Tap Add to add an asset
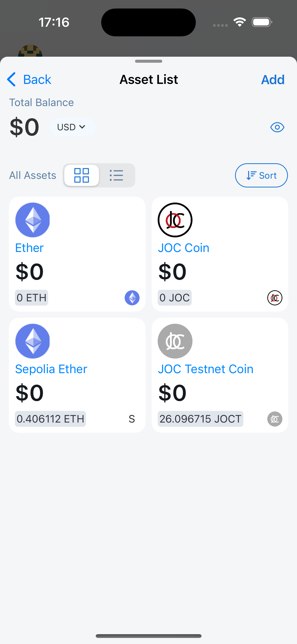The height and width of the screenshot is (644, 297). 273,80
